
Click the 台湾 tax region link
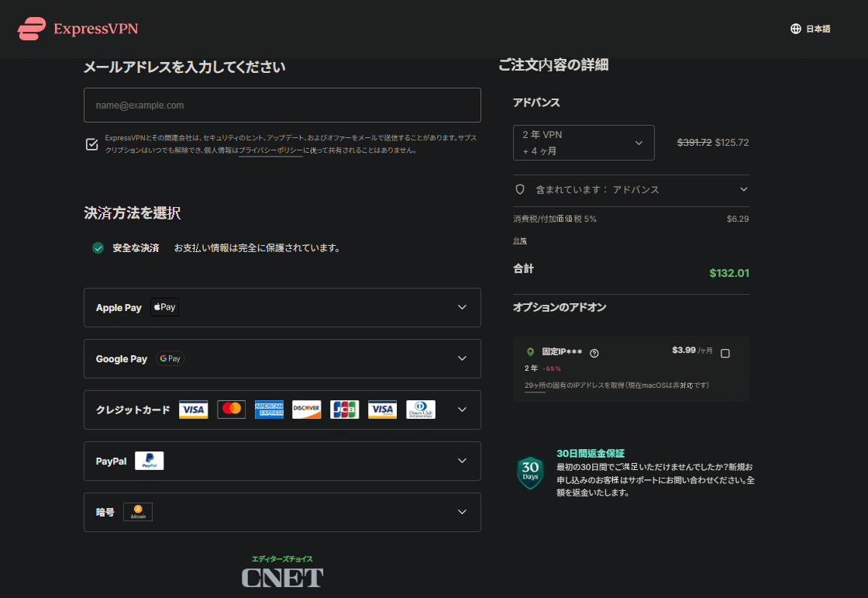519,240
